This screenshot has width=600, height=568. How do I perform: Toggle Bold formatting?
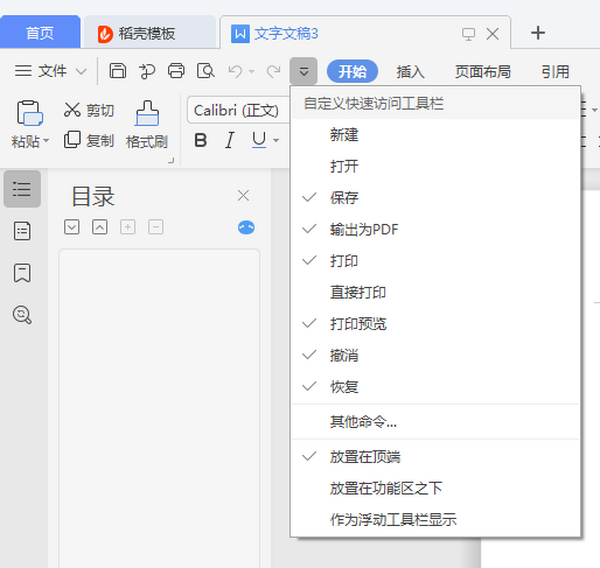pos(201,140)
